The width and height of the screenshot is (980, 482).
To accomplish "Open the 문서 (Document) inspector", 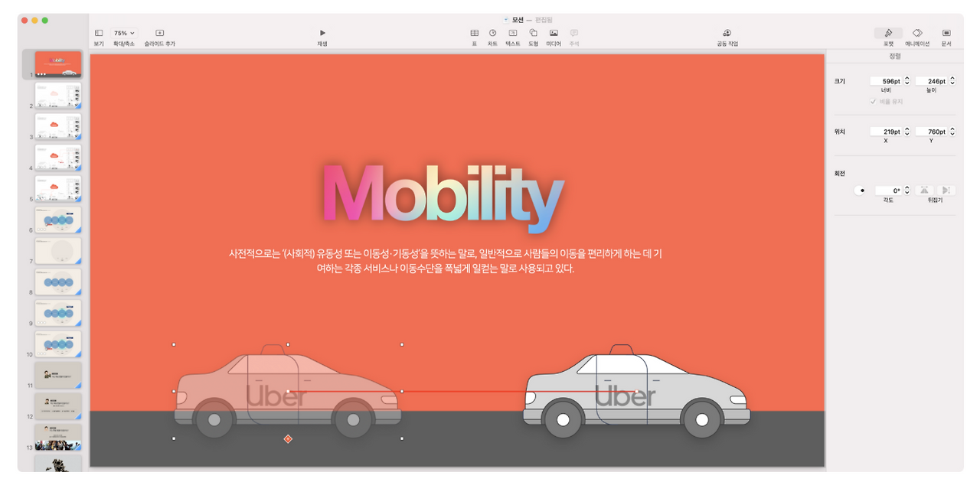I will point(946,33).
